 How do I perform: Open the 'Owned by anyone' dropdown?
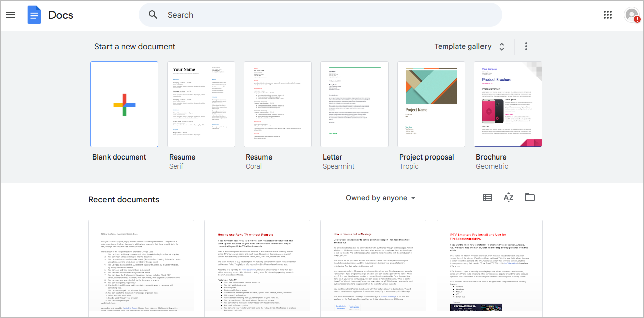381,198
